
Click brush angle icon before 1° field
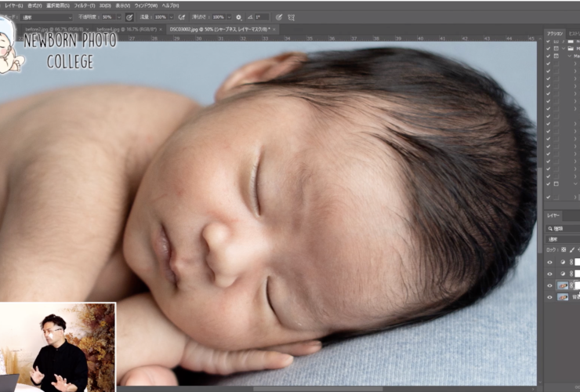pos(251,17)
